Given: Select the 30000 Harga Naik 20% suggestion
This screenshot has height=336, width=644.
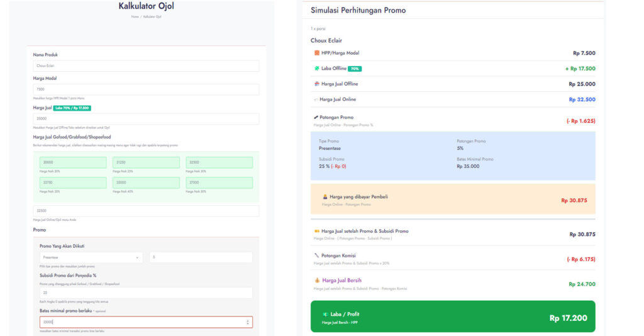Looking at the screenshot, I should point(73,162).
